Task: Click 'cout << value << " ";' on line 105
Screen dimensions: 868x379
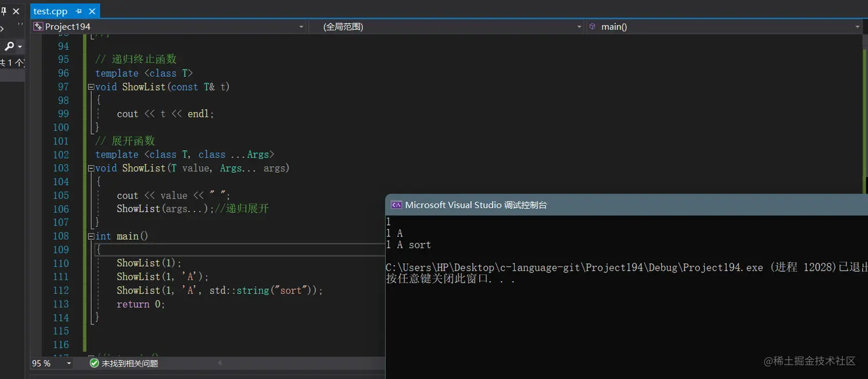Action: [x=173, y=196]
